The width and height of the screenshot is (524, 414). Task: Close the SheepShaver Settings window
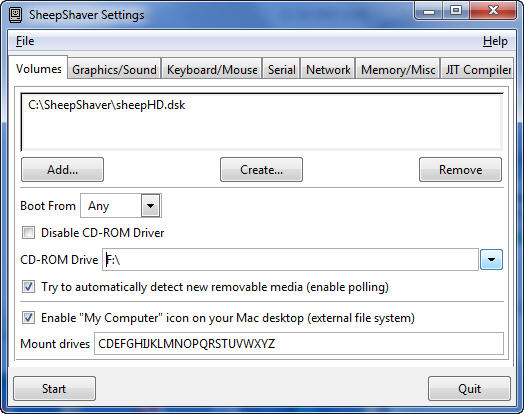[494, 11]
